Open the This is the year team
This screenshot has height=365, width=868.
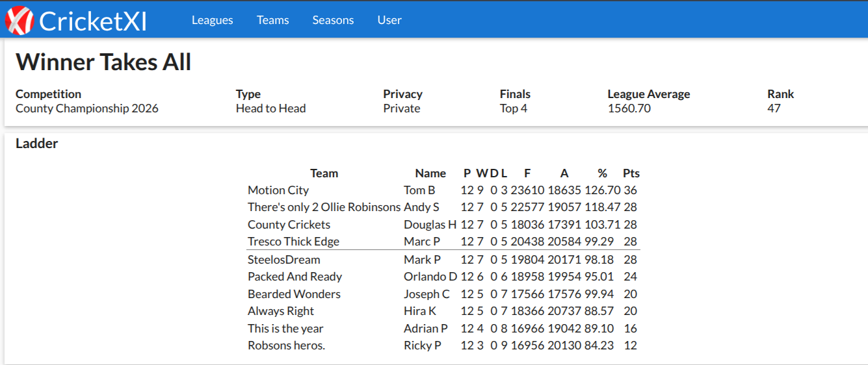(285, 329)
